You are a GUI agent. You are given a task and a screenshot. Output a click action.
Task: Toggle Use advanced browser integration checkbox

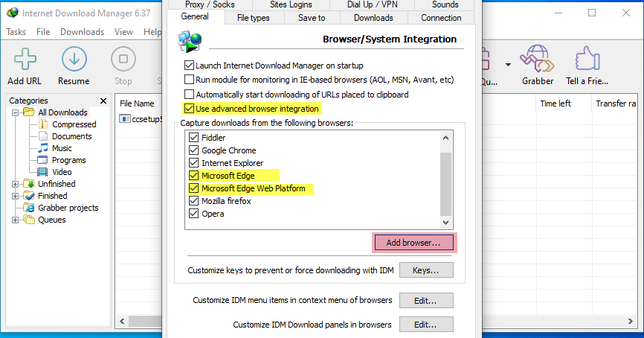coord(189,109)
